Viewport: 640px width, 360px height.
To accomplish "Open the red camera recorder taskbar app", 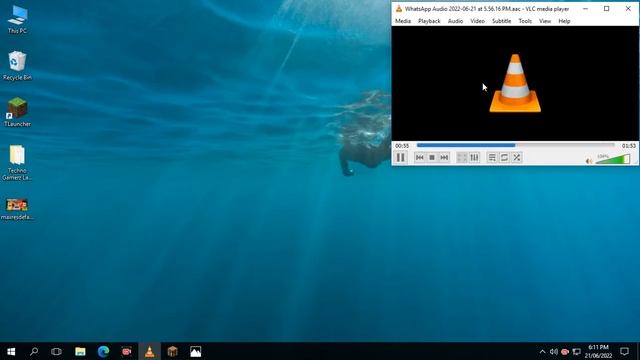I will tap(127, 351).
